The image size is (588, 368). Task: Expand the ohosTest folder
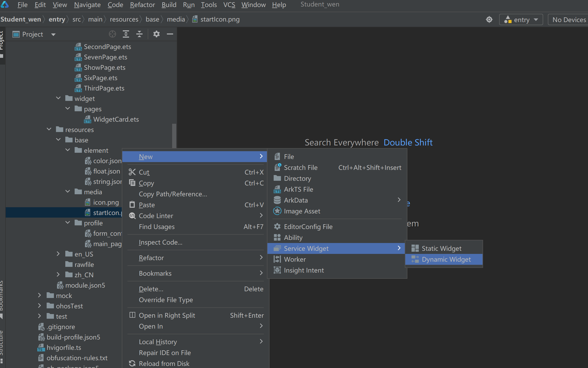pos(39,306)
